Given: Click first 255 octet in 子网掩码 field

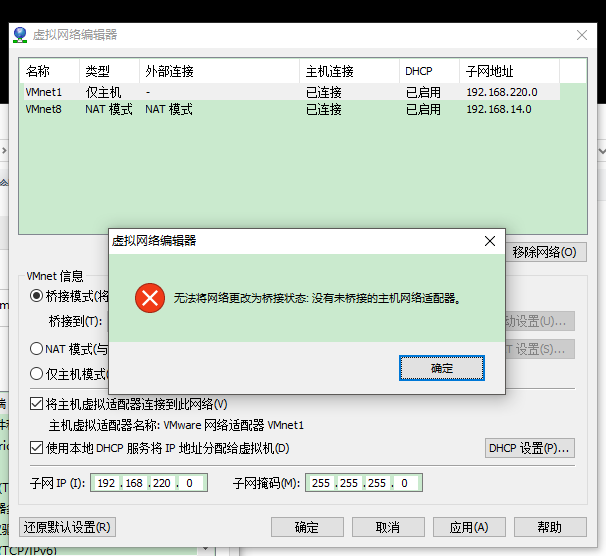Looking at the screenshot, I should [321, 483].
